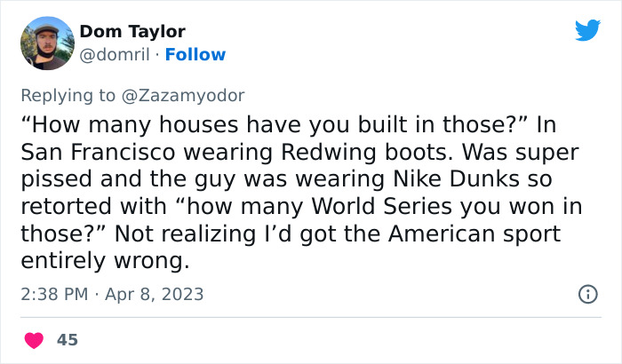Click the "Replying to" label text
Viewport: 622px width, 364px height.
click(x=68, y=96)
